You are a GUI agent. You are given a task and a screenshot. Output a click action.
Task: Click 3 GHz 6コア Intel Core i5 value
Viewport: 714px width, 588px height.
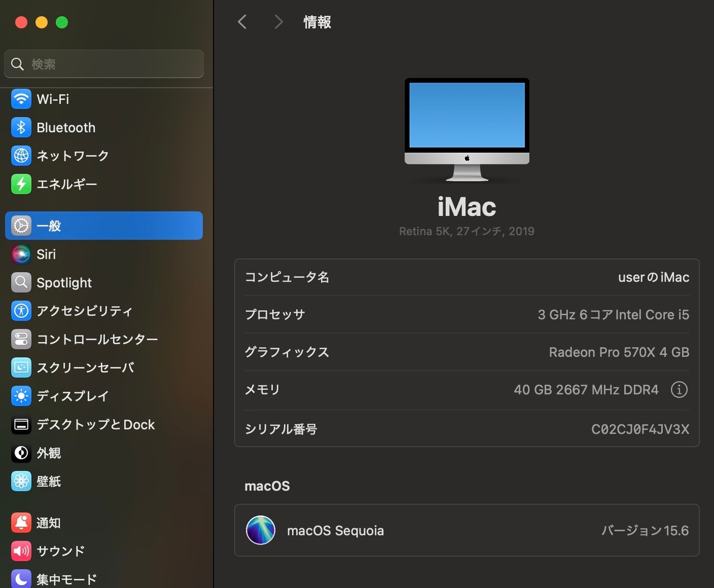(614, 315)
